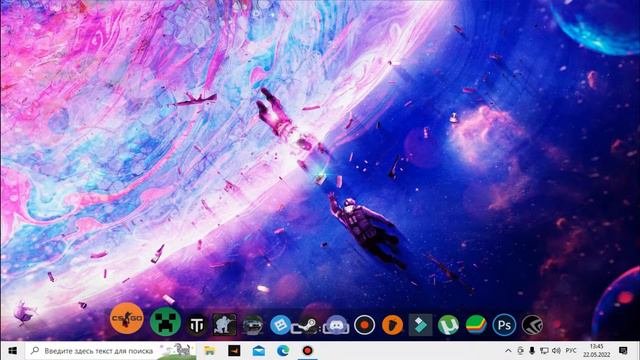Open the blue square-face app icon

[280, 325]
